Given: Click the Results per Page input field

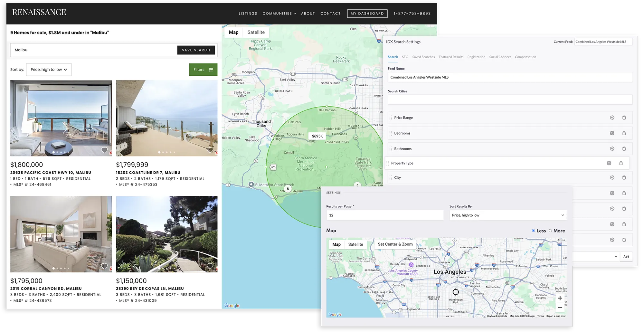Looking at the screenshot, I should 385,215.
